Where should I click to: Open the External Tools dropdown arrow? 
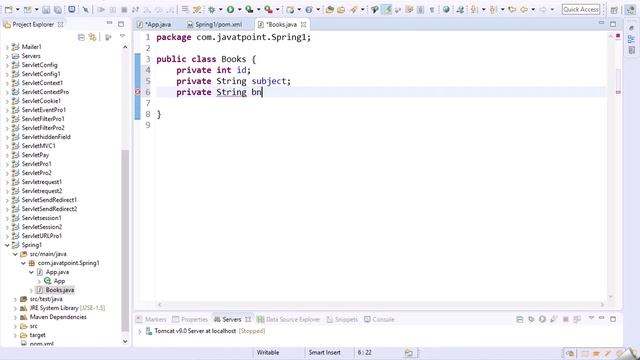[x=278, y=9]
